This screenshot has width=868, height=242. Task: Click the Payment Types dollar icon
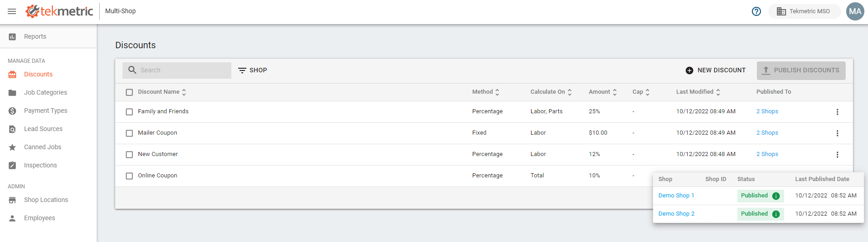[12, 111]
